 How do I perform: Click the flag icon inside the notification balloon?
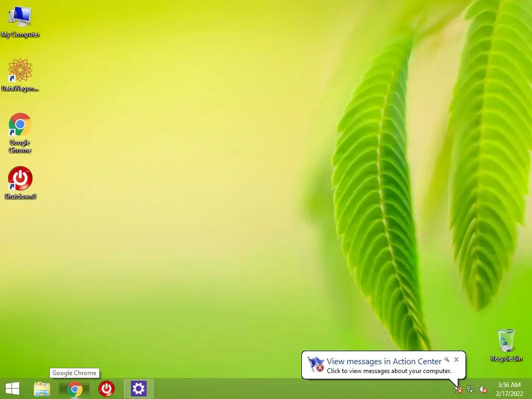tap(316, 364)
